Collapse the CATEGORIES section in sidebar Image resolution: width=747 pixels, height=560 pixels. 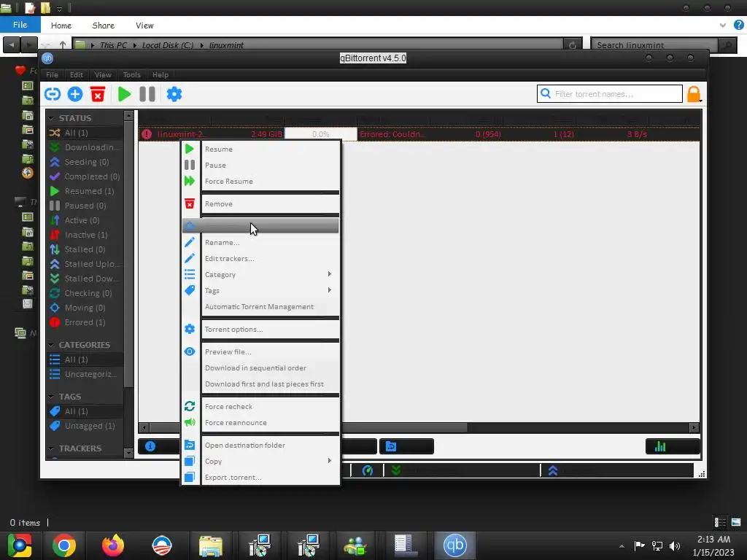point(52,344)
